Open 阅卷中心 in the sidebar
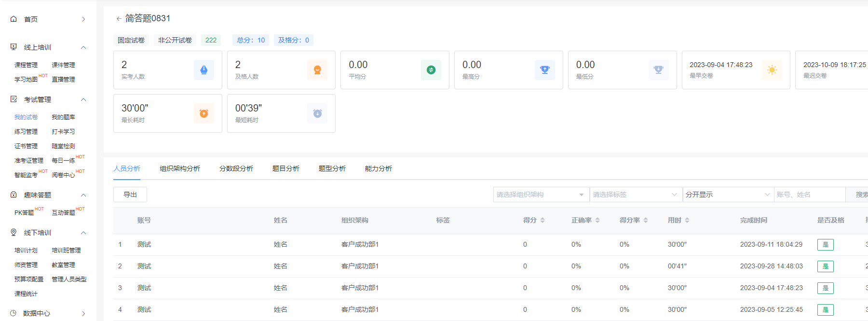Image resolution: width=868 pixels, height=321 pixels. tap(63, 175)
